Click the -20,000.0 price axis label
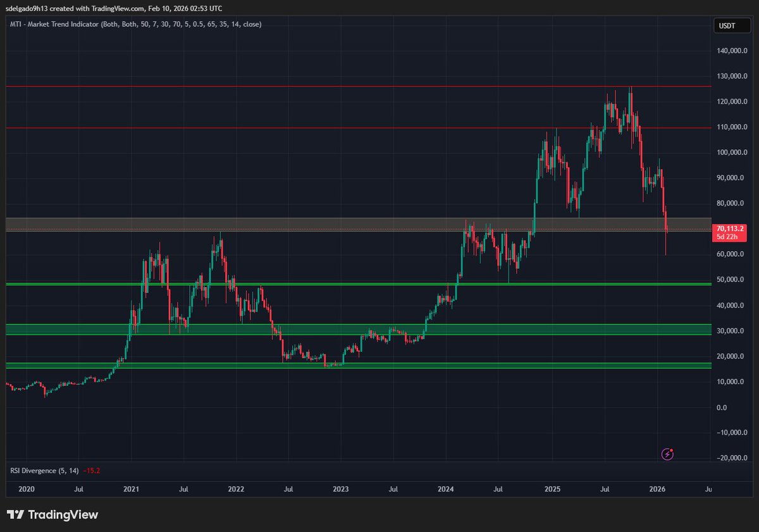This screenshot has height=532, width=759. 731,458
